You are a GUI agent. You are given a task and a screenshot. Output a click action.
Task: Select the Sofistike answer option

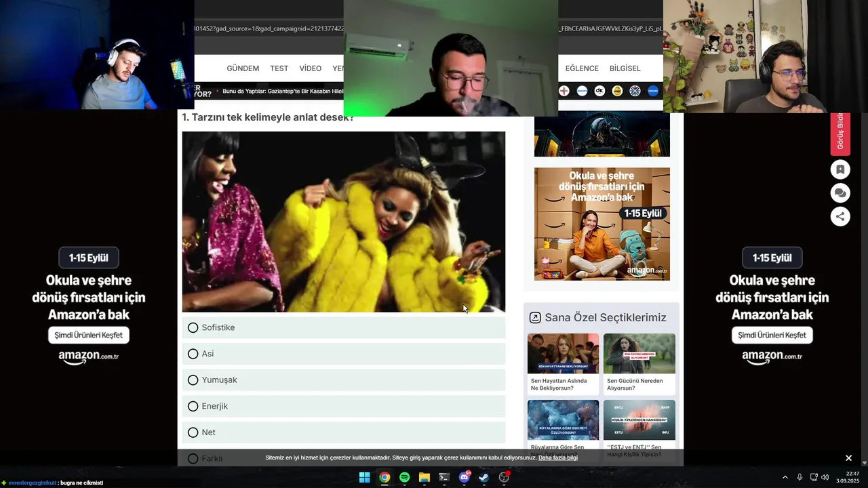[343, 327]
